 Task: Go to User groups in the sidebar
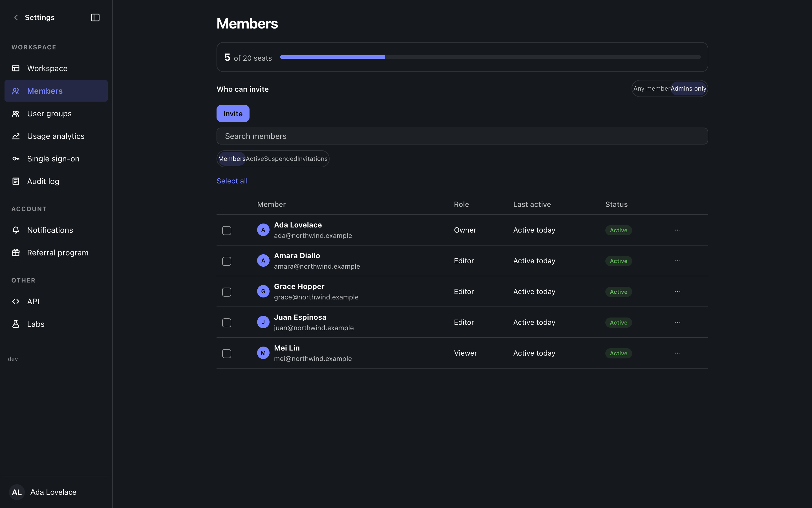point(56,113)
